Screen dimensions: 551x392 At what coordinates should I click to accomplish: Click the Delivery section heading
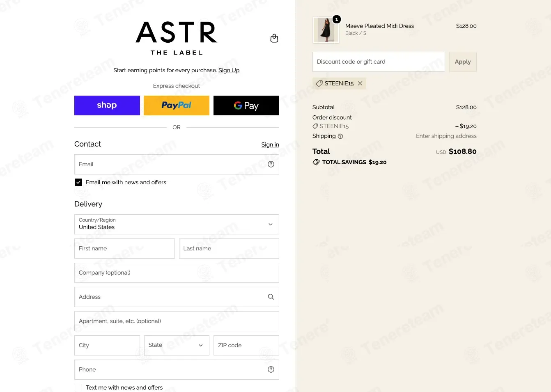[88, 204]
